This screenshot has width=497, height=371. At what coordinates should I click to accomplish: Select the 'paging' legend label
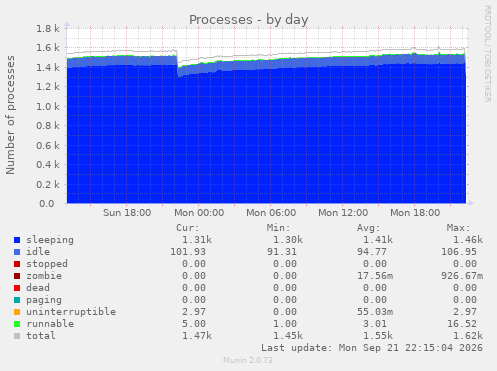44,300
